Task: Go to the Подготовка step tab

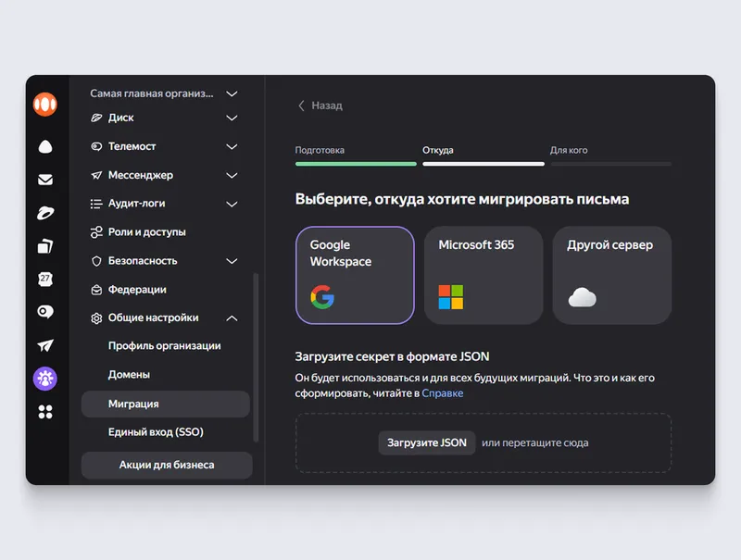Action: pos(320,150)
